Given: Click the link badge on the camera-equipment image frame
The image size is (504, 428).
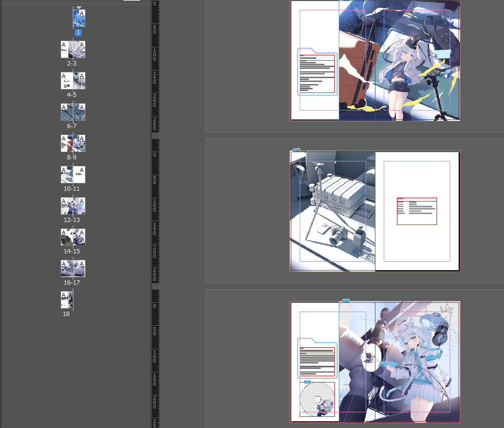Looking at the screenshot, I should point(297,151).
